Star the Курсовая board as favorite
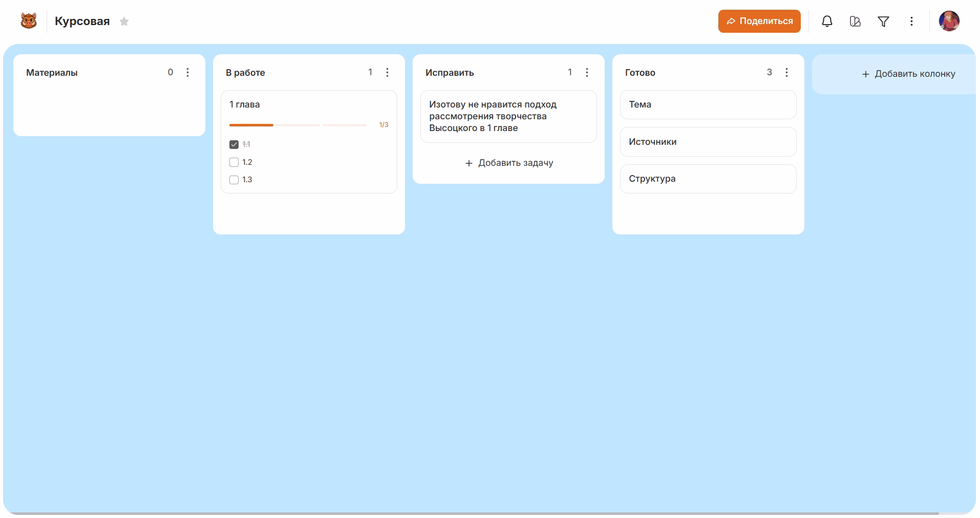 point(124,21)
